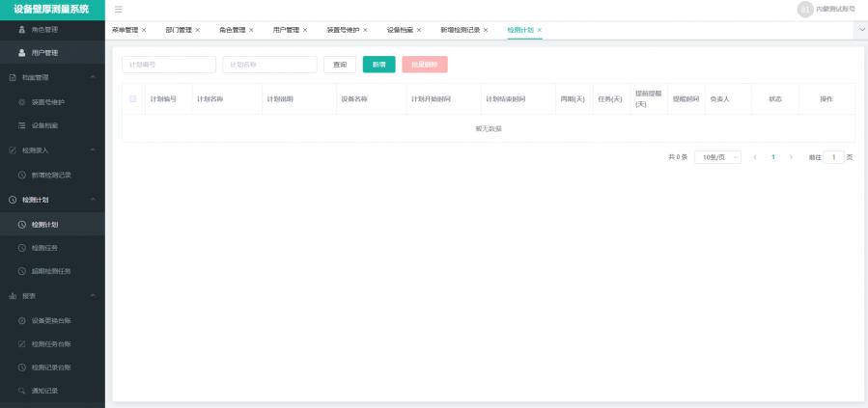This screenshot has width=868, height=408.
Task: Click the 查询 search button
Action: tap(339, 65)
